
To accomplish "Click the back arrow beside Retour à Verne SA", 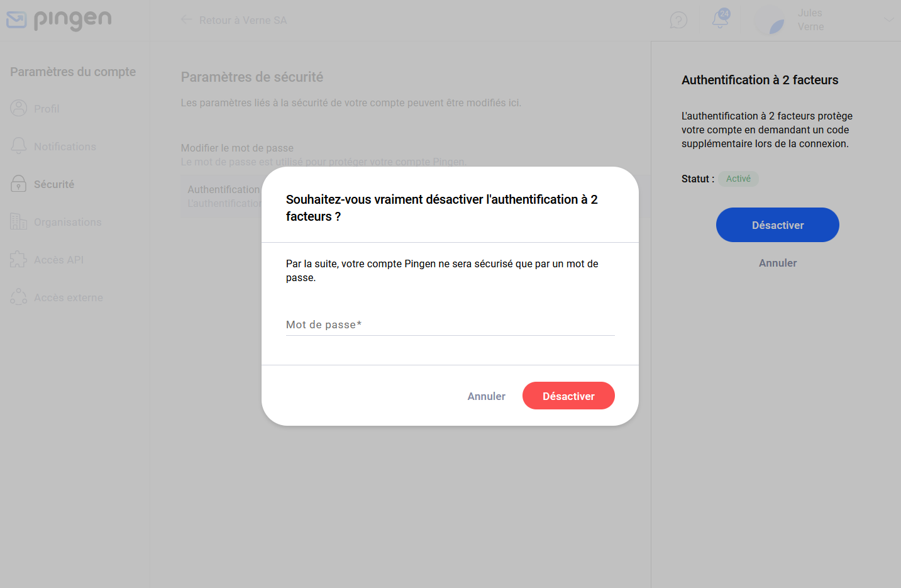I will 187,19.
